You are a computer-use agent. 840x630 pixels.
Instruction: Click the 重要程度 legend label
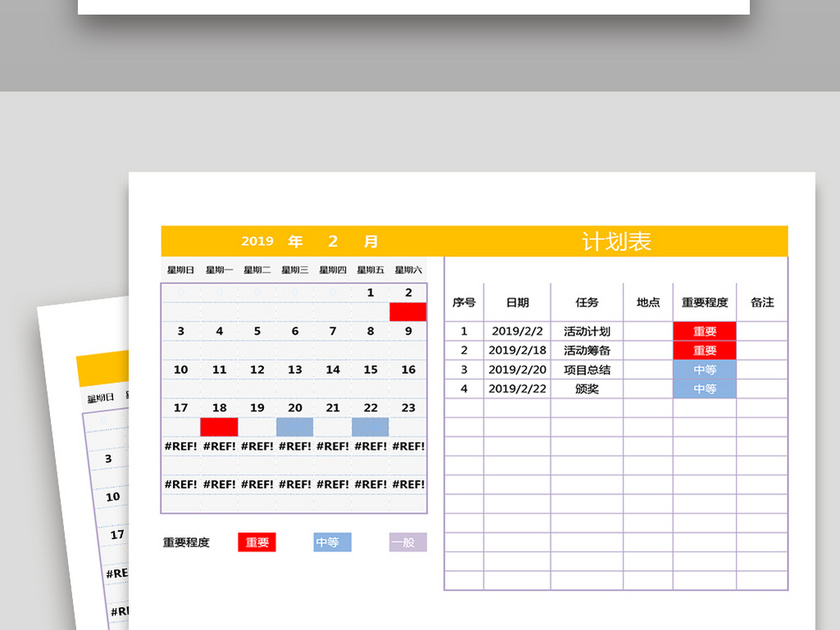tap(186, 541)
